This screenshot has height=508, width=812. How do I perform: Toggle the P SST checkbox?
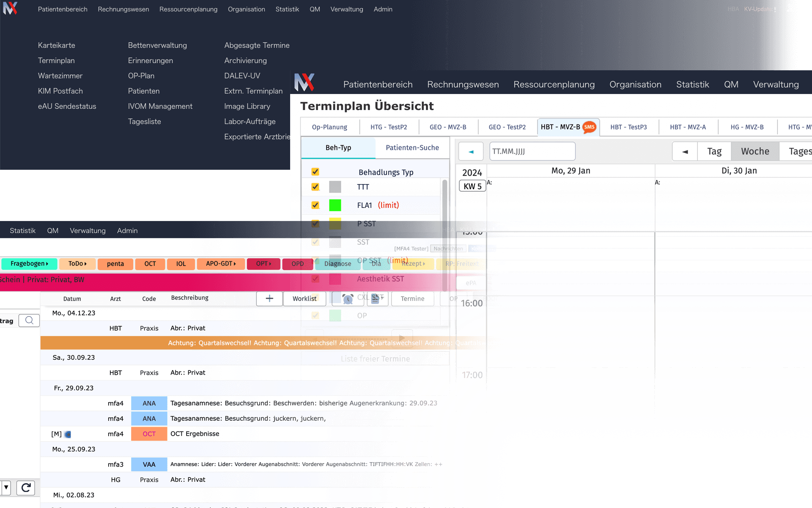(315, 224)
